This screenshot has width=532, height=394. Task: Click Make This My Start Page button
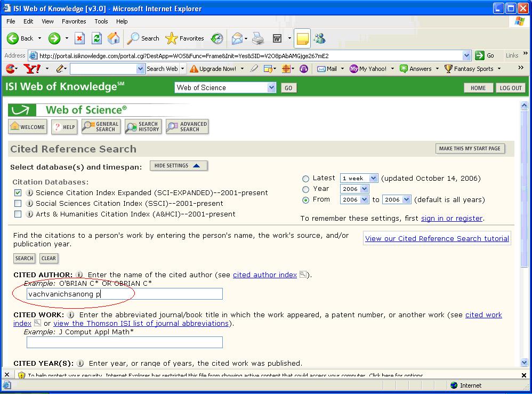470,148
